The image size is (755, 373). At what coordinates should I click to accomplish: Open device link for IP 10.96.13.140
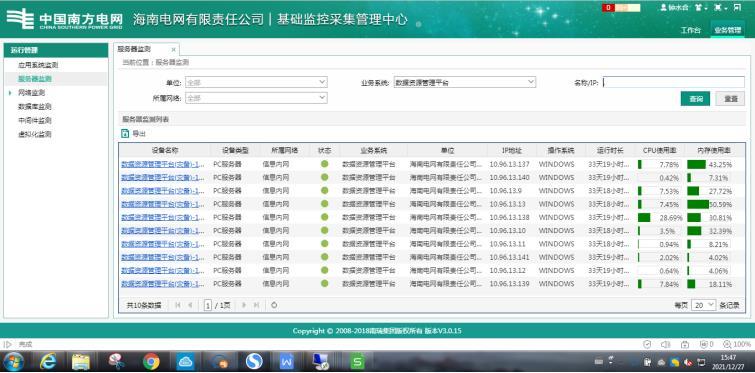[163, 178]
